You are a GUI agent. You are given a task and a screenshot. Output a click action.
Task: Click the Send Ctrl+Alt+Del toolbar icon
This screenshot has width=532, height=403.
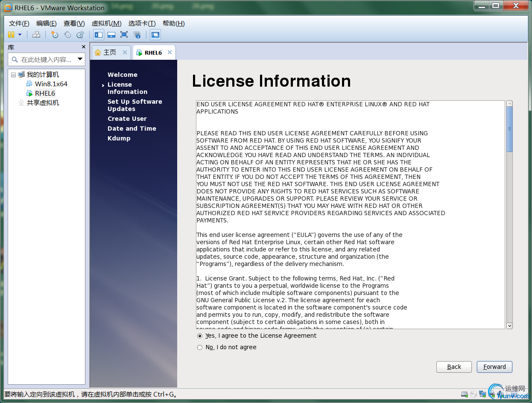[x=36, y=35]
